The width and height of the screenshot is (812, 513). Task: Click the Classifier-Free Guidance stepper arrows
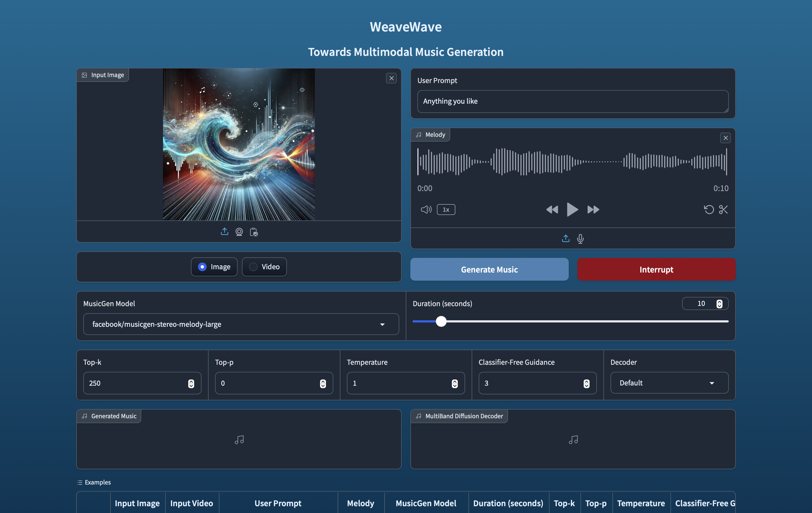coord(586,384)
